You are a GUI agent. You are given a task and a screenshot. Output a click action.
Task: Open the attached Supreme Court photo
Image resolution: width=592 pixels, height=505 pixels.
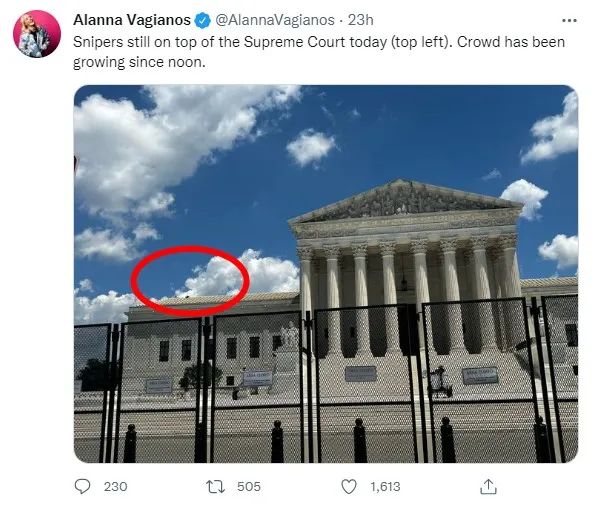(326, 274)
